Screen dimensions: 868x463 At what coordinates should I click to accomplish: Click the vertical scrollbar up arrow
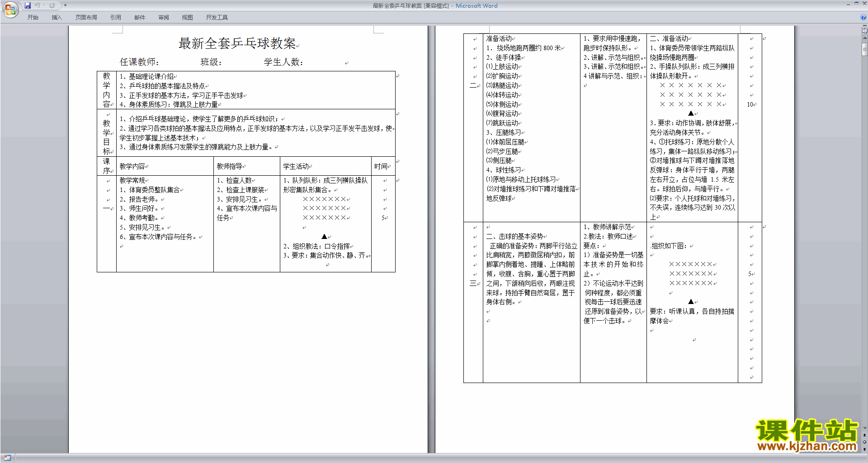coord(865,38)
